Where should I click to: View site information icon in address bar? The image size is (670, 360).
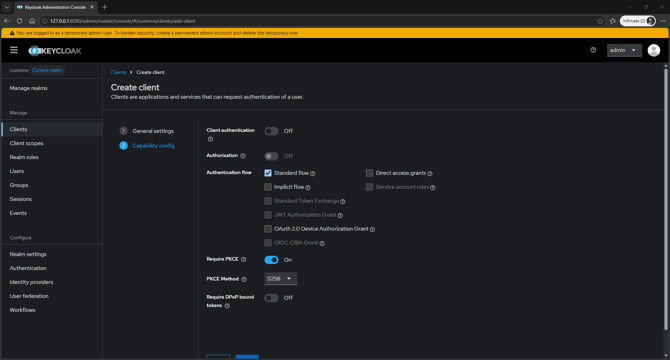pyautogui.click(x=44, y=21)
